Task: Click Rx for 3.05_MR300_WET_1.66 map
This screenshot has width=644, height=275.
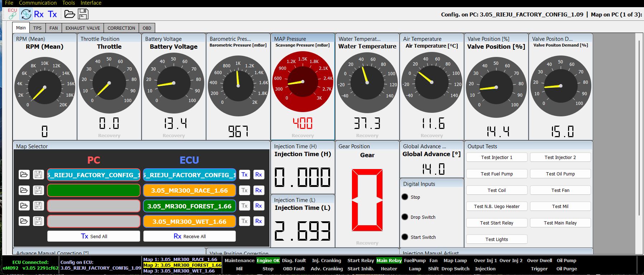Action: (x=258, y=221)
